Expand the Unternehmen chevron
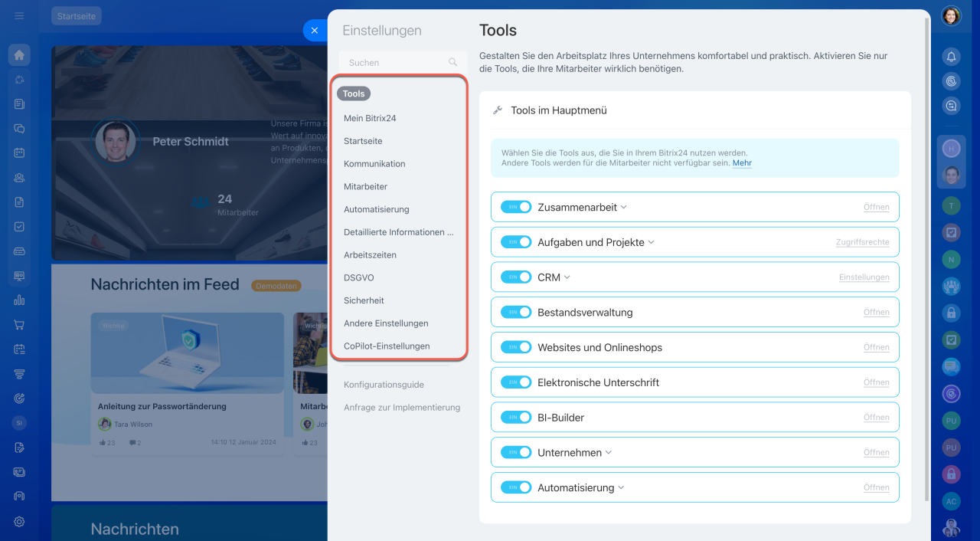980x541 pixels. (609, 453)
